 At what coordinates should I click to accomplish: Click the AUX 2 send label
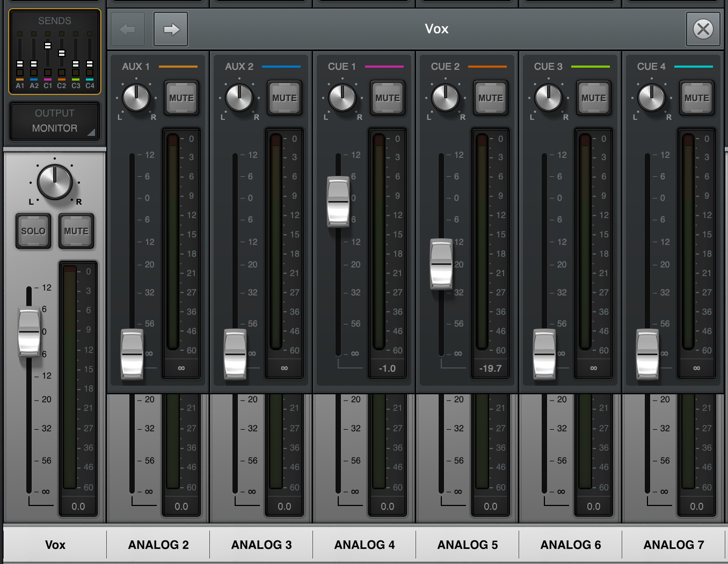tap(239, 67)
